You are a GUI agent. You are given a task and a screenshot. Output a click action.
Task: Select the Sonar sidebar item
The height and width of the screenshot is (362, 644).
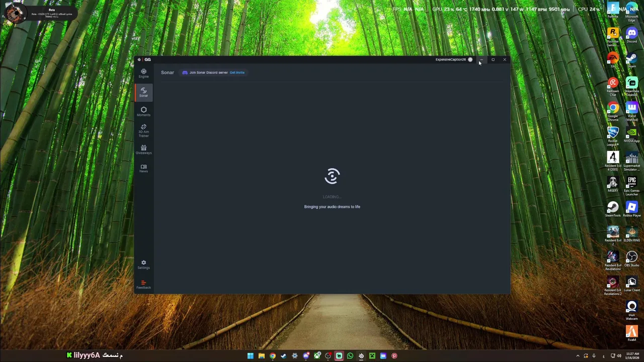tap(143, 92)
